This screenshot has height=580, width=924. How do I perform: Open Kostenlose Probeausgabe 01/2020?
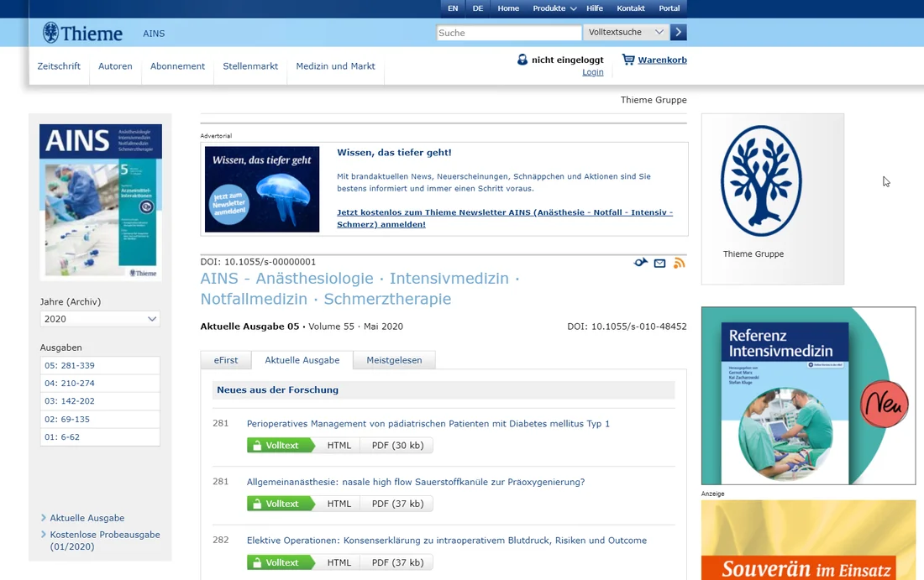104,534
